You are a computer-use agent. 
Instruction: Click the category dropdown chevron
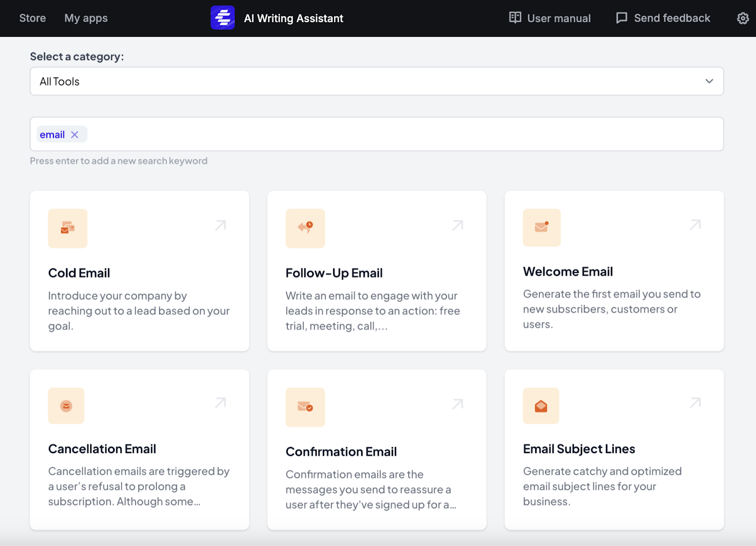click(x=709, y=81)
